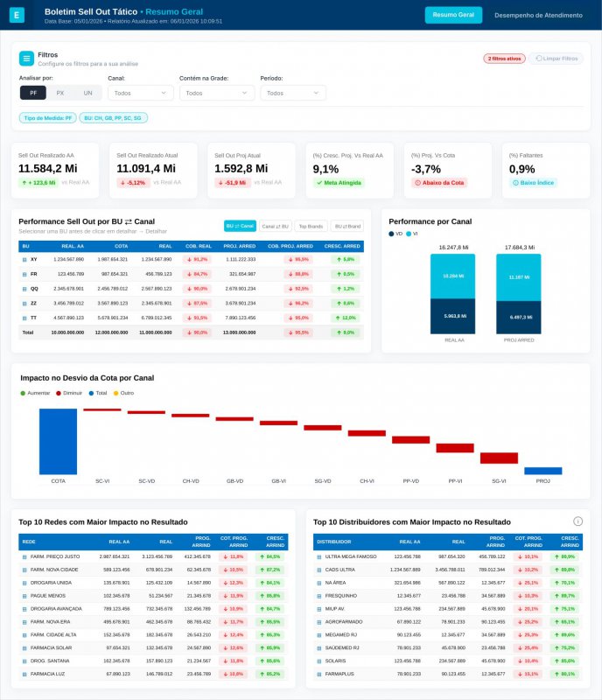This screenshot has height=700, width=602.
Task: Open the Canal dropdown
Action: [140, 93]
